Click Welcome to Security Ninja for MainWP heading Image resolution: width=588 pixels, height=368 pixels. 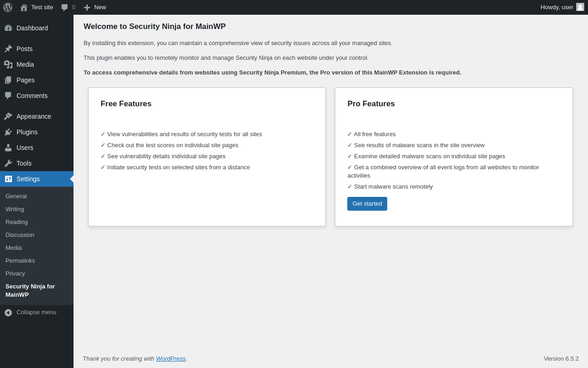(155, 27)
